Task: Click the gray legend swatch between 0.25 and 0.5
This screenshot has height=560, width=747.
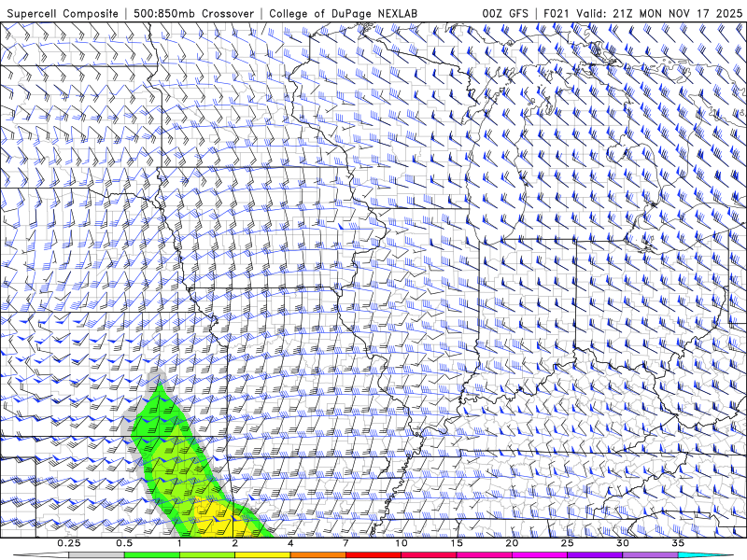Action: click(x=96, y=555)
